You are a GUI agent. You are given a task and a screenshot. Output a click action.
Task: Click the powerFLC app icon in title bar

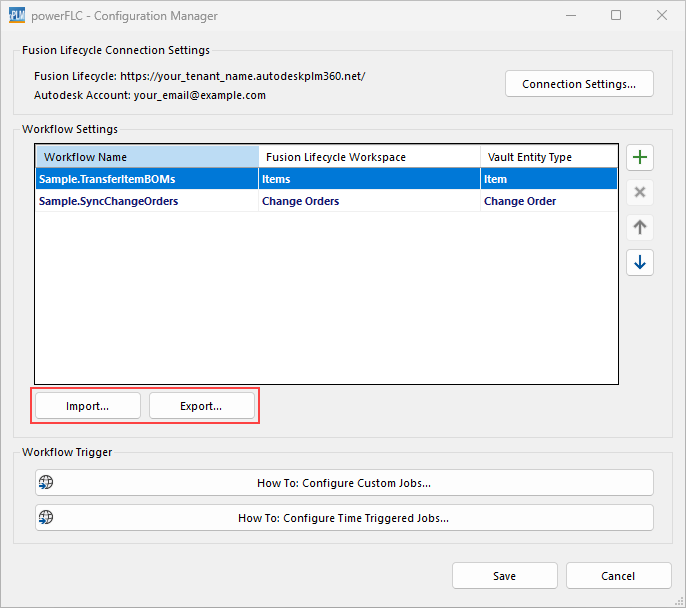tap(16, 16)
